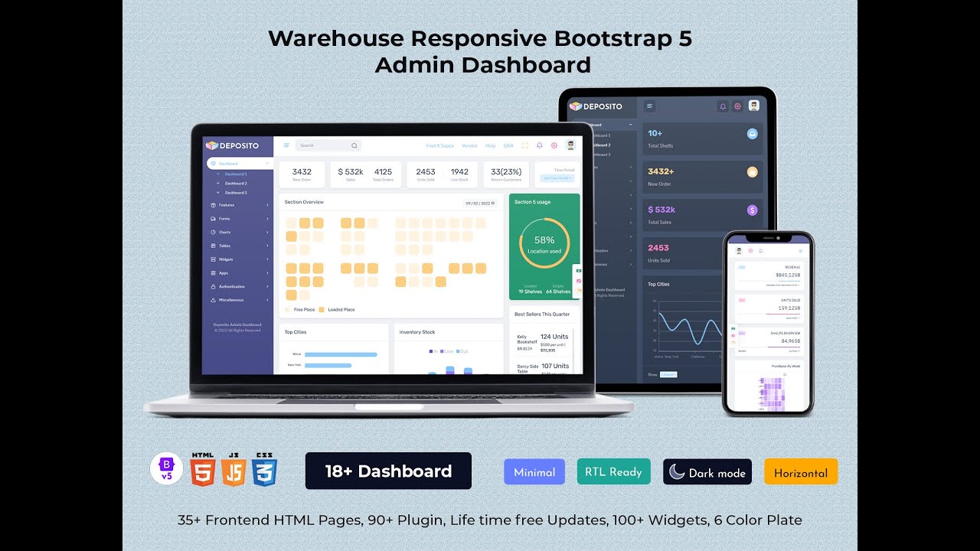This screenshot has width=980, height=551.
Task: Expand the Tables menu chevron
Action: click(x=267, y=246)
